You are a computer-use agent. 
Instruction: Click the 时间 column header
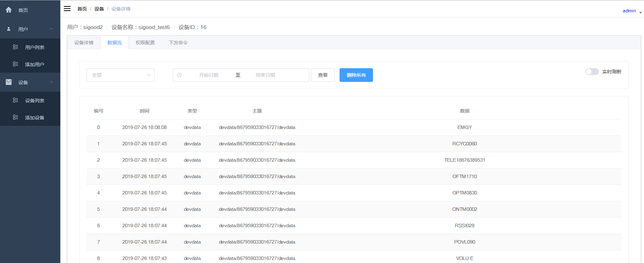pyautogui.click(x=145, y=111)
